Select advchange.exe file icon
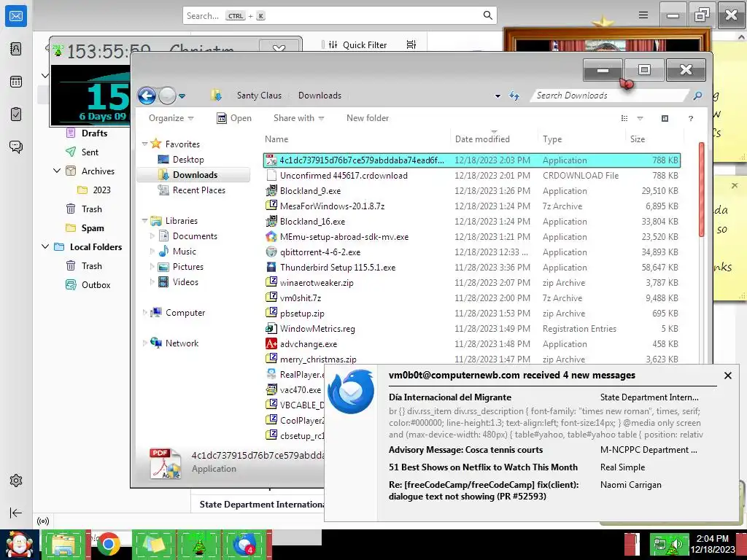Image resolution: width=747 pixels, height=560 pixels. click(271, 344)
